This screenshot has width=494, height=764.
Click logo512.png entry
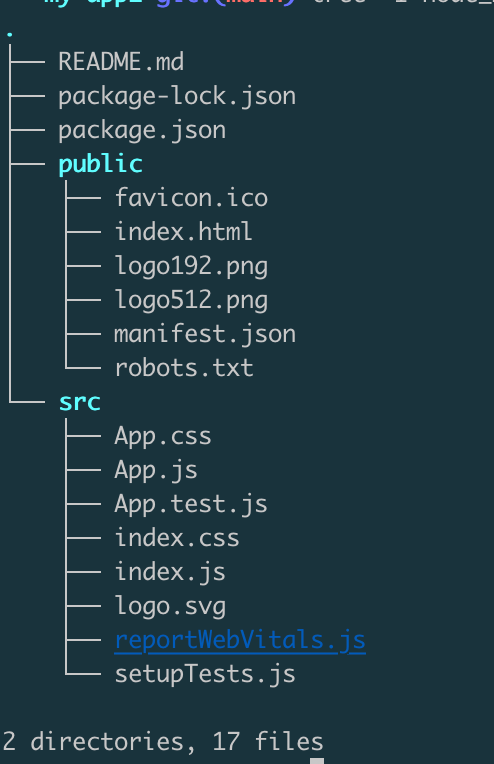pos(191,301)
